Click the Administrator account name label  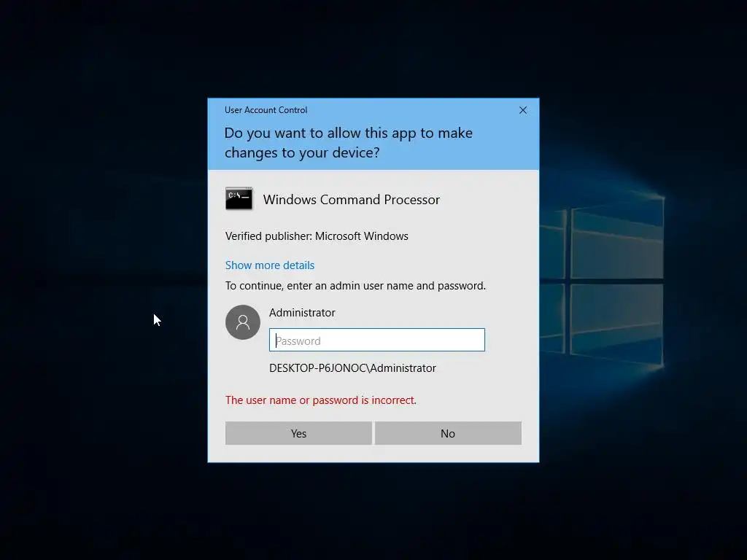(302, 312)
